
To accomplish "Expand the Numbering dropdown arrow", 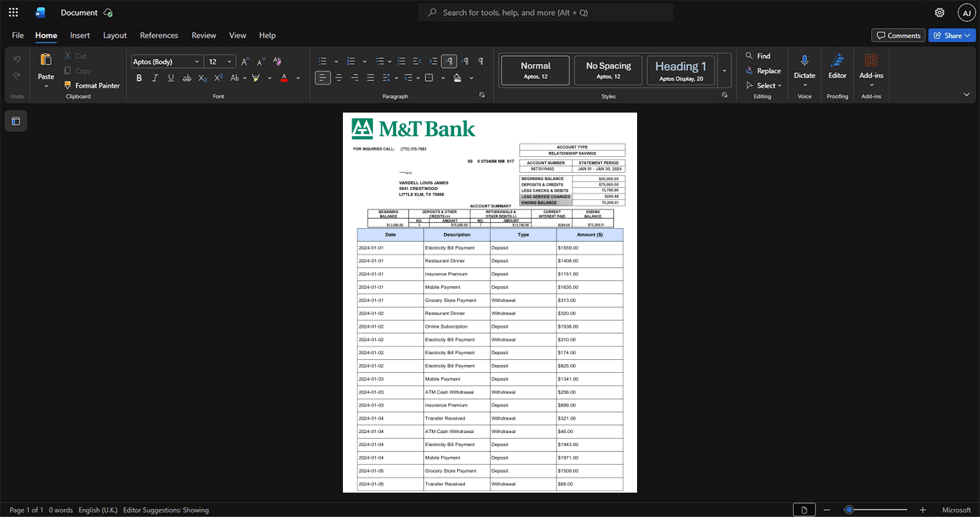I will (364, 62).
